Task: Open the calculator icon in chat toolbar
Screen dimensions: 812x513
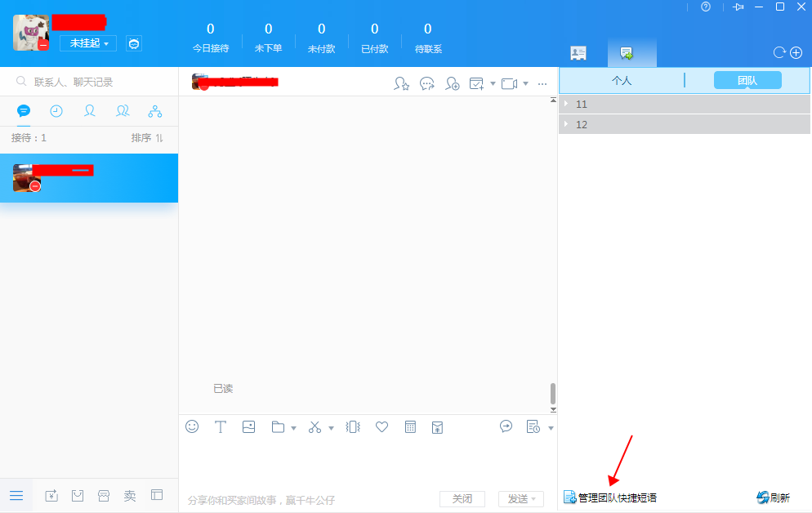Action: pyautogui.click(x=410, y=427)
